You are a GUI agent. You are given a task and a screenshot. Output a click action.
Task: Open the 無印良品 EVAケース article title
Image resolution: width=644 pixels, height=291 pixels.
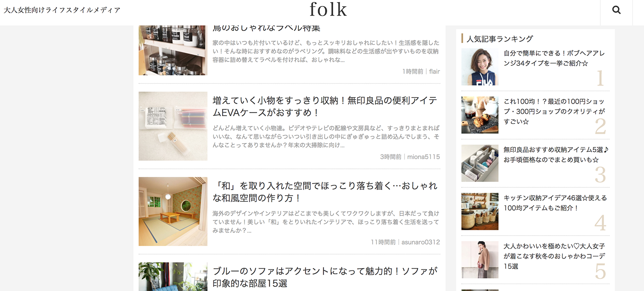coord(325,107)
